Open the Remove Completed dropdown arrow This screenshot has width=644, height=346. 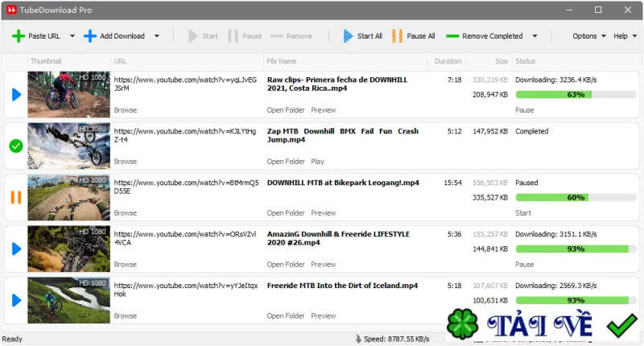click(535, 36)
